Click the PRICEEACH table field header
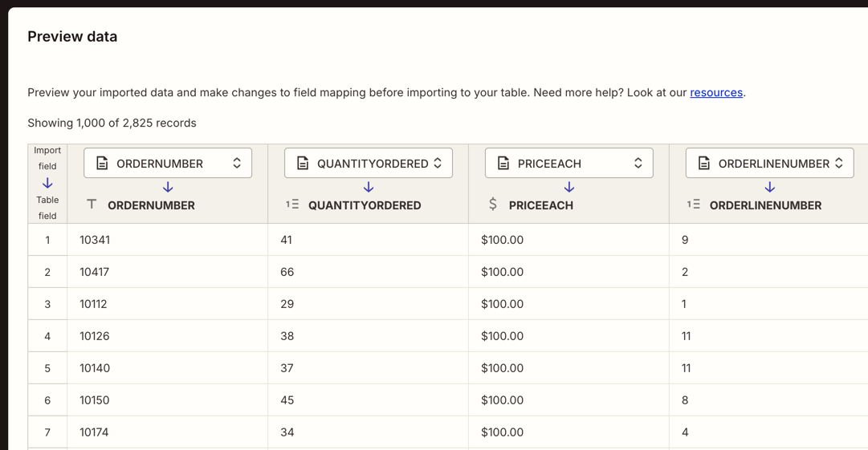Screen dimensions: 868x450 click(541, 205)
